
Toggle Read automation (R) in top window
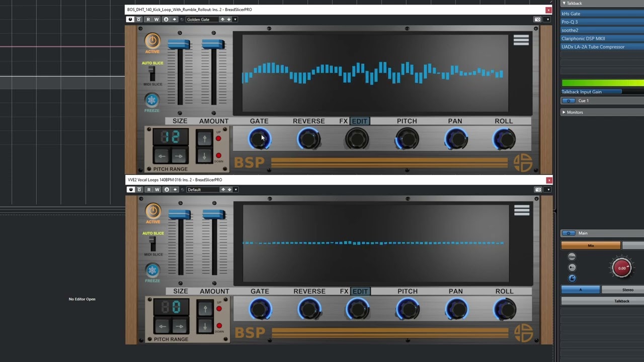148,20
